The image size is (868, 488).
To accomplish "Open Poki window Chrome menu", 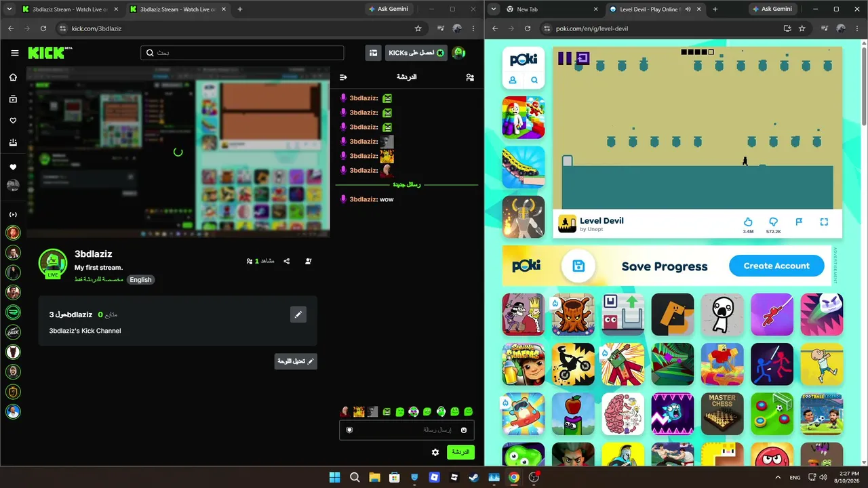I will [x=856, y=28].
